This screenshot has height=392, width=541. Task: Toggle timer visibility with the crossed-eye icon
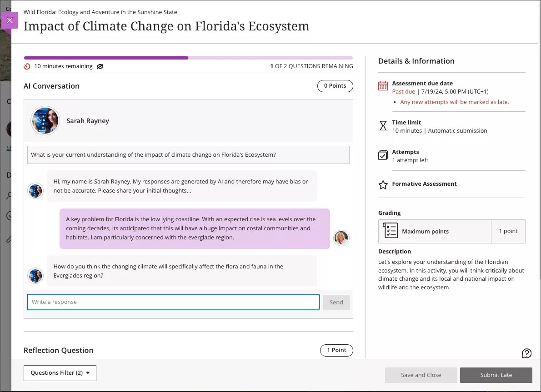(100, 66)
